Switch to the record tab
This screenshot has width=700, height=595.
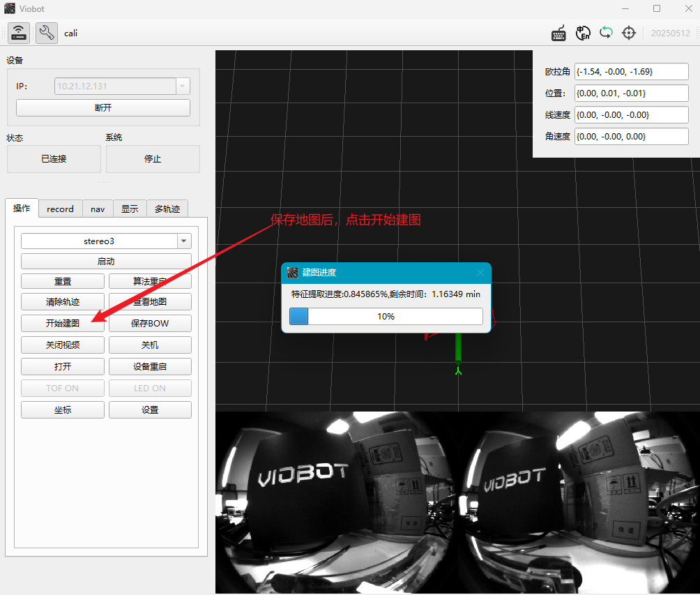point(60,209)
